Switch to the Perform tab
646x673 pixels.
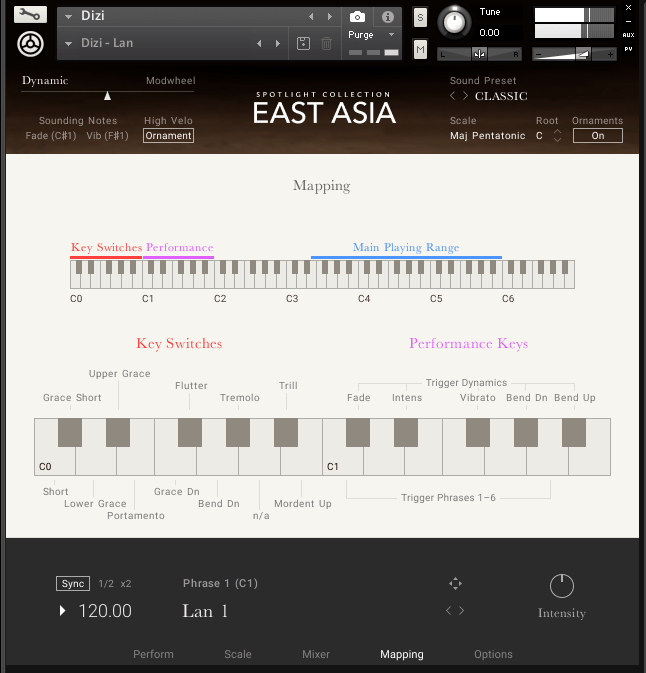153,654
